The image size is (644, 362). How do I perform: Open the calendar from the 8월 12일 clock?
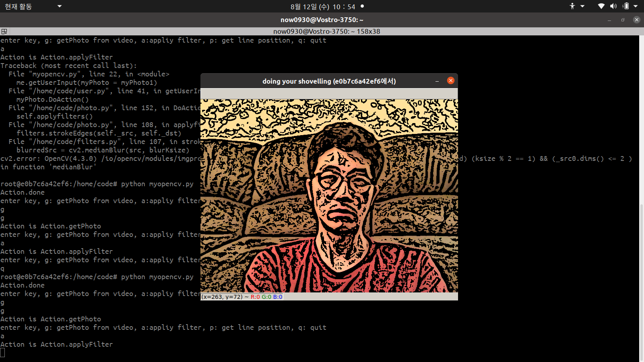tap(322, 6)
